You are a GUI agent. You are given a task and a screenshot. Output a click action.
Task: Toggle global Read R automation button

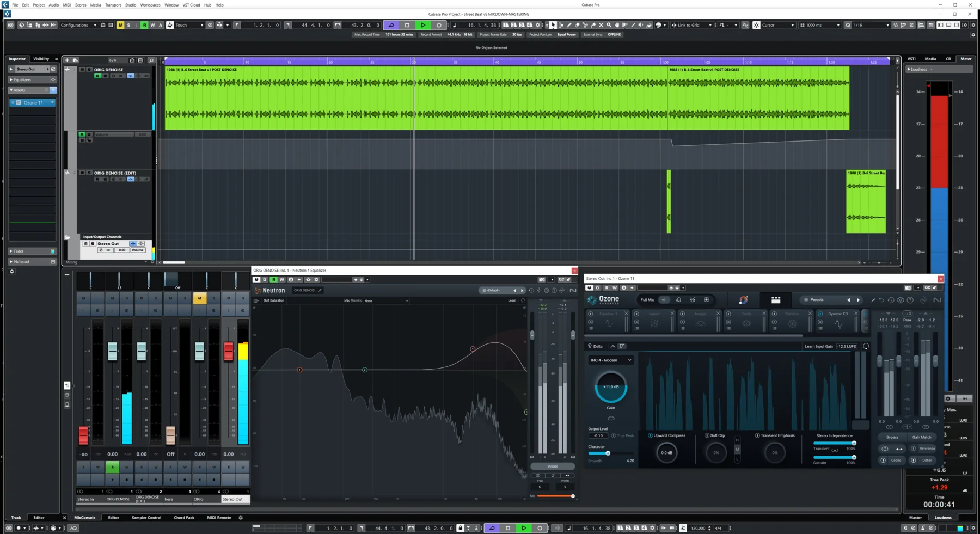coord(144,25)
